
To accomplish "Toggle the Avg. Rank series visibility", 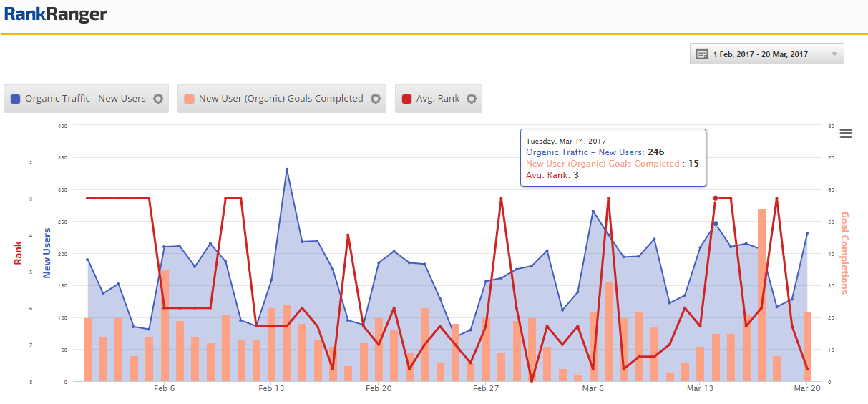I will coord(437,99).
